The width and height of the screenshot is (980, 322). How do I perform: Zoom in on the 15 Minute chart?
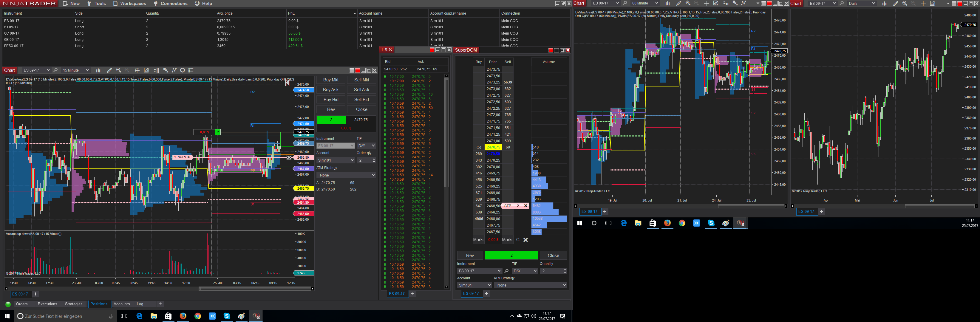[119, 70]
